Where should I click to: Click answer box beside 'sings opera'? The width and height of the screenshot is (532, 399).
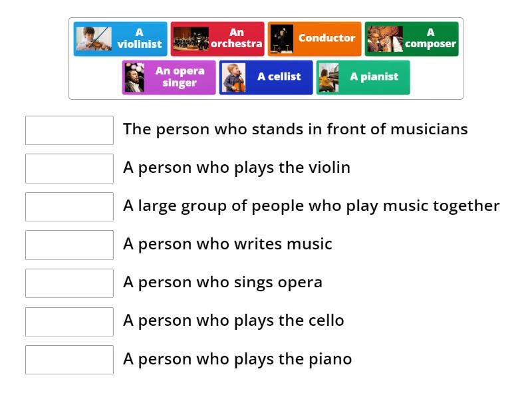(69, 283)
